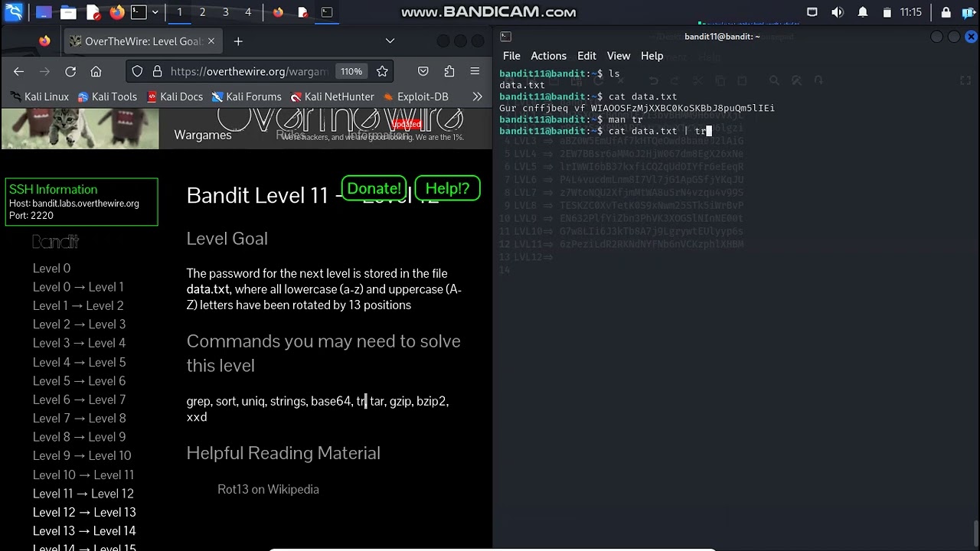This screenshot has width=980, height=551.
Task: Click the Help!? button
Action: pyautogui.click(x=447, y=188)
